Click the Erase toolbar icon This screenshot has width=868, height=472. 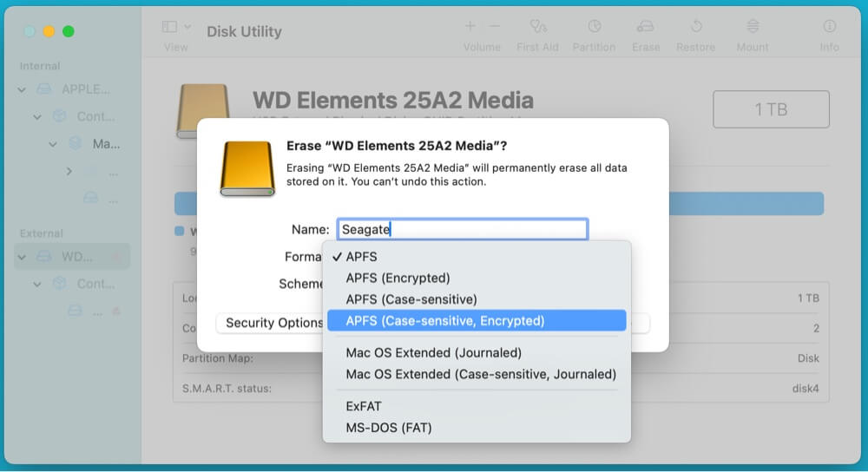click(x=646, y=26)
